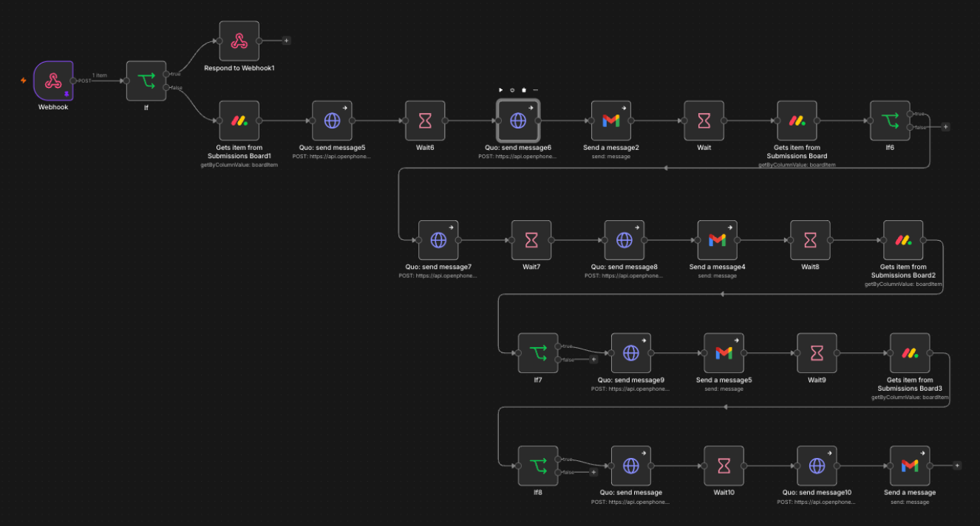Select the Wait8 node

click(x=810, y=240)
